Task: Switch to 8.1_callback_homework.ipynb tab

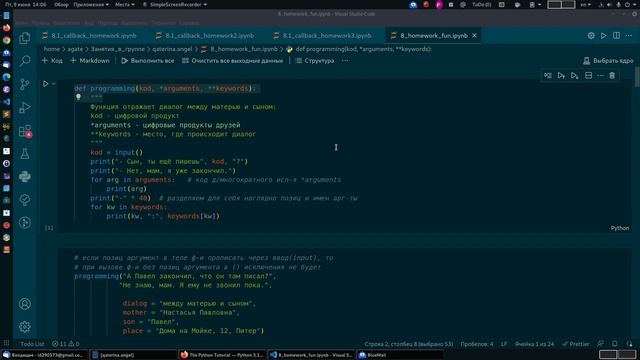Action: 90,36
